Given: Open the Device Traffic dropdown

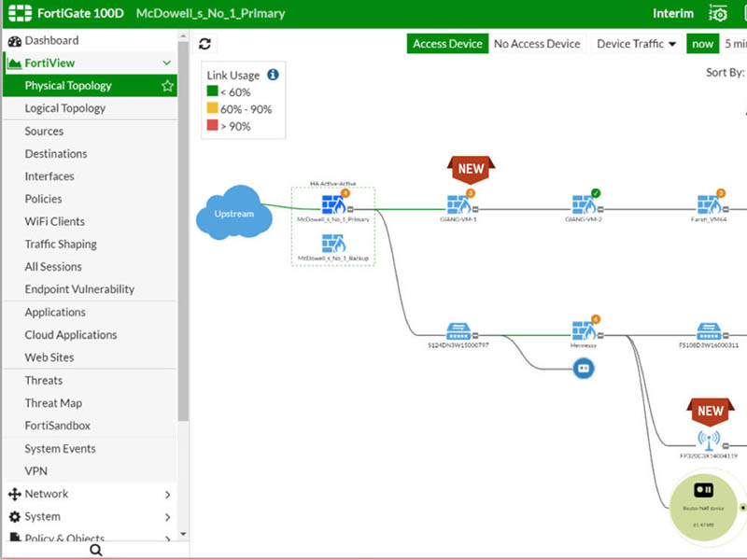Looking at the screenshot, I should [x=636, y=44].
